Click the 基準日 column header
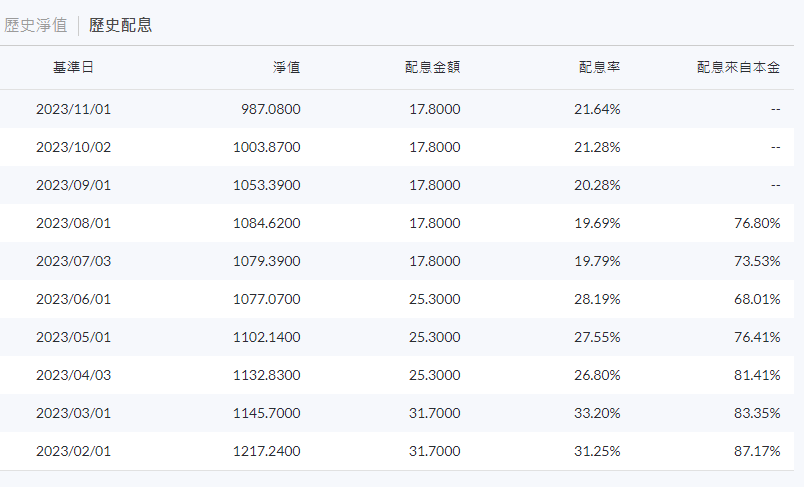Image resolution: width=804 pixels, height=487 pixels. point(73,67)
